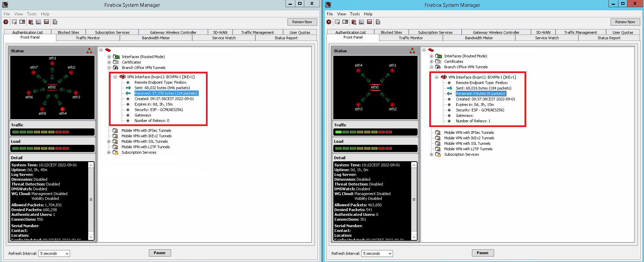Click the network monitor toolbar icon in right window
The width and height of the screenshot is (644, 262).
(x=361, y=22)
